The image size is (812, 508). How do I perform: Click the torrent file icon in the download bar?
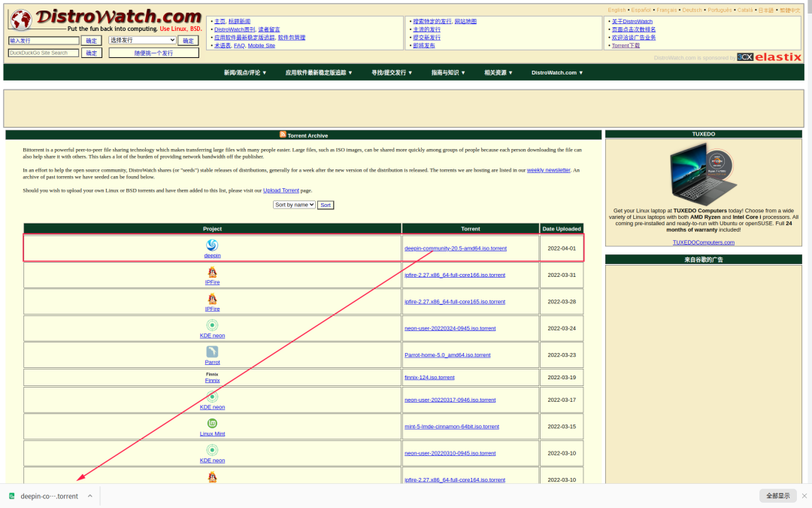(x=12, y=496)
